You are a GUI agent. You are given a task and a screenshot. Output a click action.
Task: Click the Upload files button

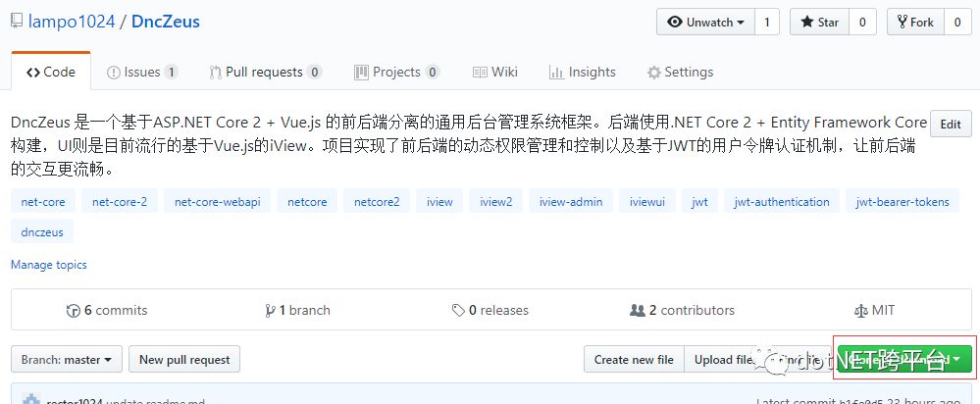pos(724,360)
